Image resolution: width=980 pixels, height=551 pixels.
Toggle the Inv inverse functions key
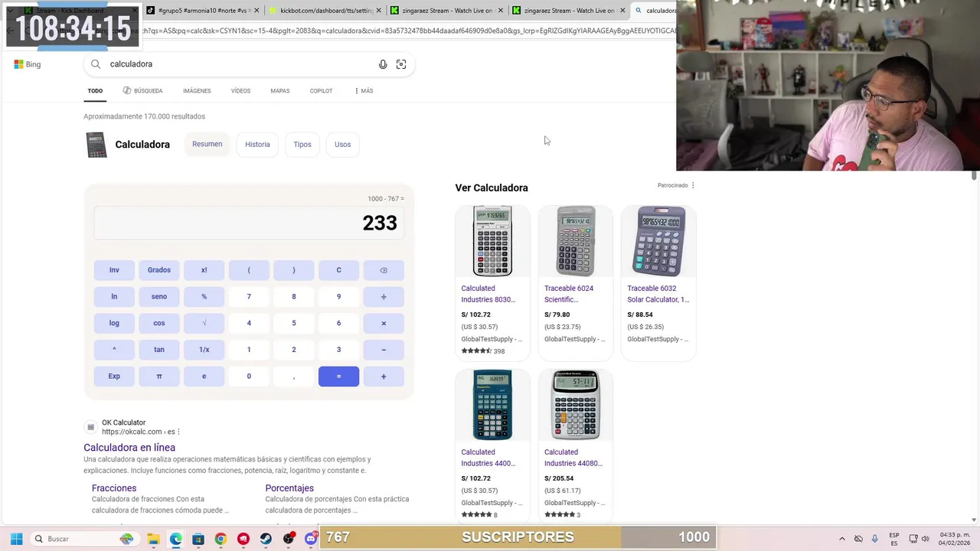(x=114, y=270)
